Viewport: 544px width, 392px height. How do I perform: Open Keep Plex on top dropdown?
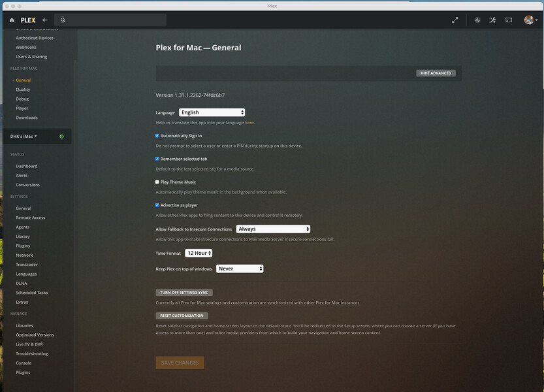coord(240,269)
